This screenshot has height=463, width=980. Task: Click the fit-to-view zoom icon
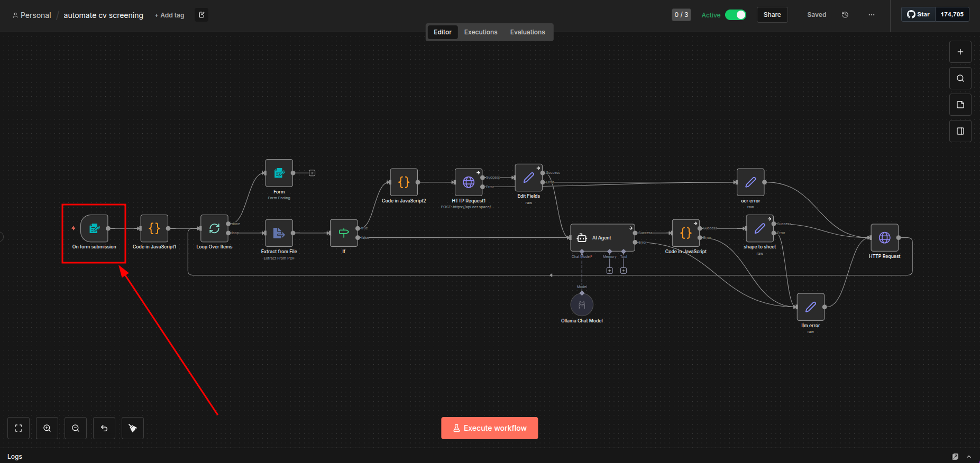coord(19,428)
